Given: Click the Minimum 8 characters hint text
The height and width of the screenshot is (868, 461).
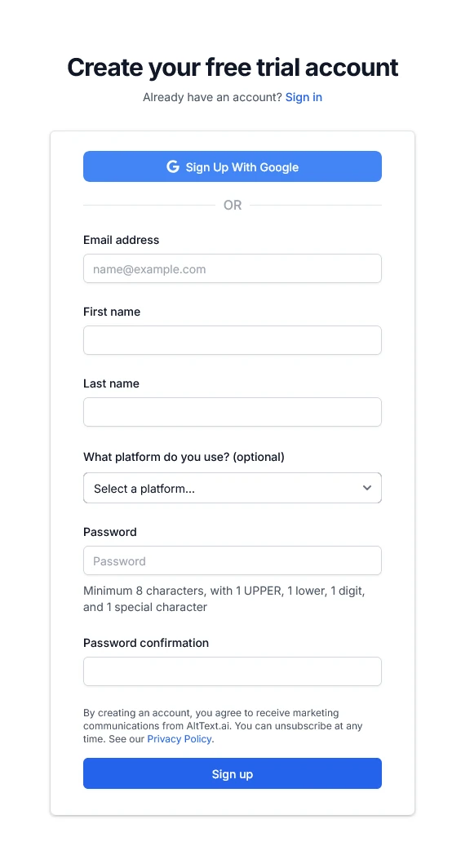Looking at the screenshot, I should point(224,599).
